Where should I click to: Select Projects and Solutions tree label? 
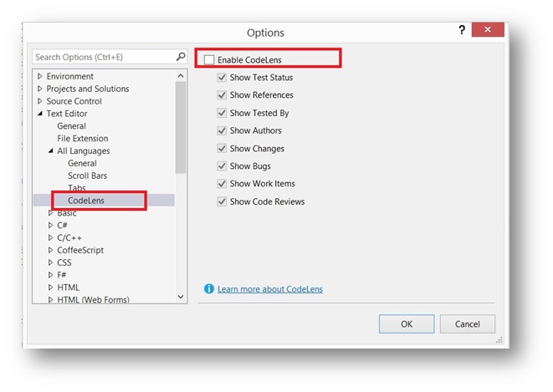click(88, 89)
